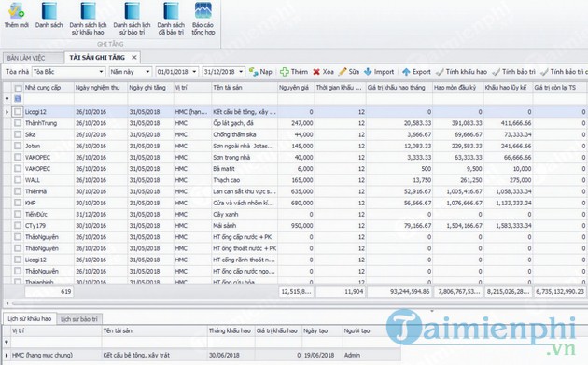
Task: Click the Sửa pencil edit button
Action: click(x=349, y=71)
